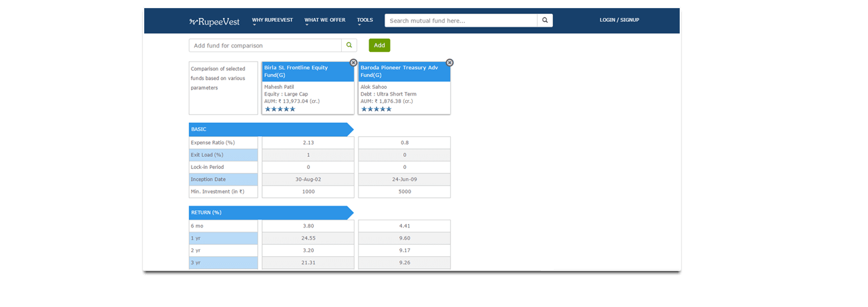Viewport: 868px width, 307px height.
Task: Select the 6 mo return row label
Action: coord(223,226)
